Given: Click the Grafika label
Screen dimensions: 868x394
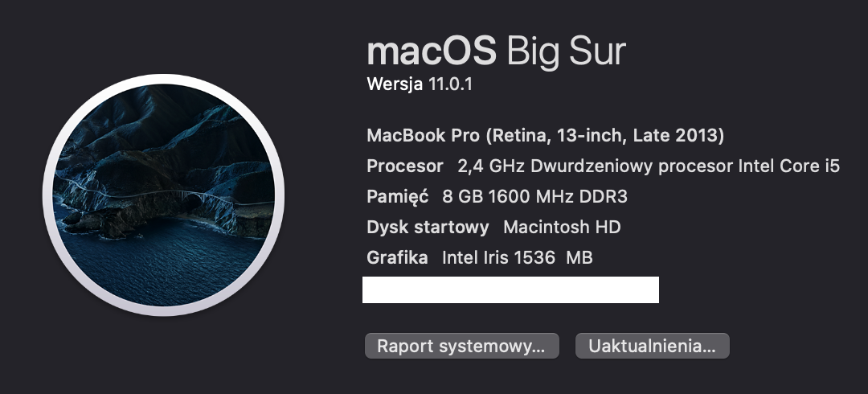Looking at the screenshot, I should (397, 257).
